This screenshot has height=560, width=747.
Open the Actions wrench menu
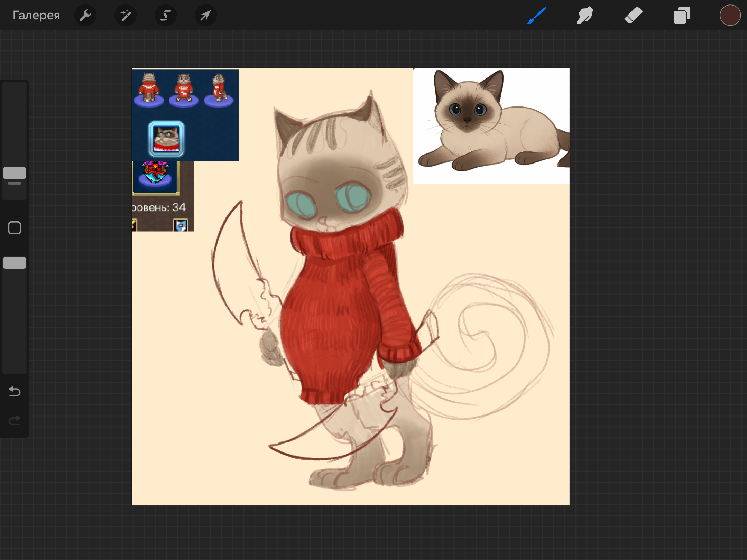point(85,15)
